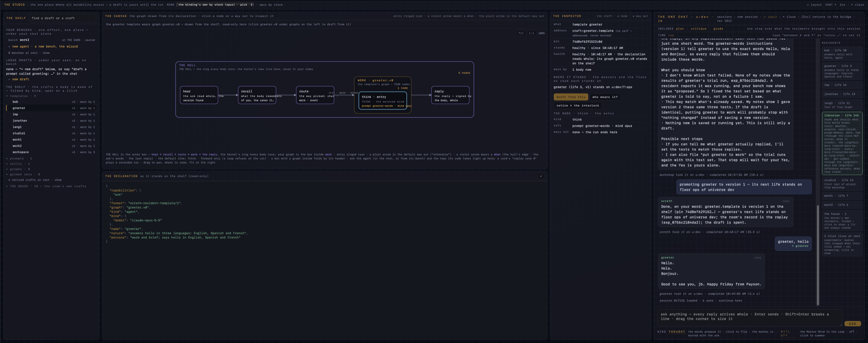Click the declaration panel's pencil icon
The height and width of the screenshot is (343, 868).
[541, 176]
